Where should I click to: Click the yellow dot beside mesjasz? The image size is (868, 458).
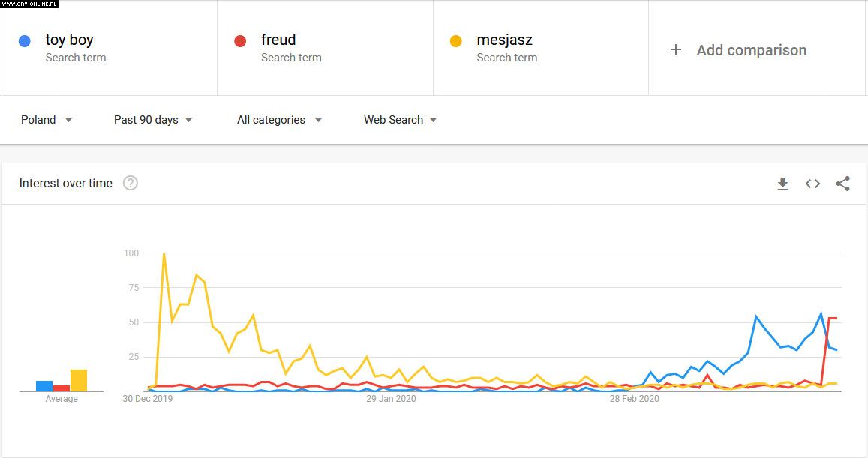tap(455, 41)
